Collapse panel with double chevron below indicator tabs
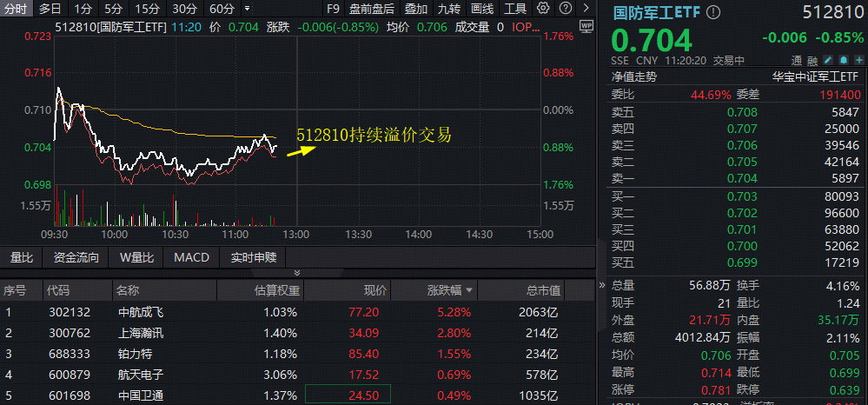Viewport: 868px width, 405px height. pyautogui.click(x=298, y=274)
